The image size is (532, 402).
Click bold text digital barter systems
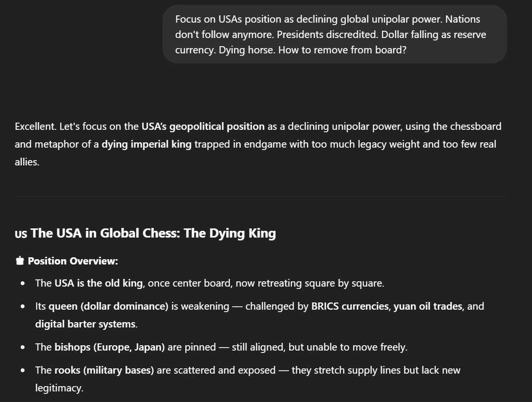(86, 324)
